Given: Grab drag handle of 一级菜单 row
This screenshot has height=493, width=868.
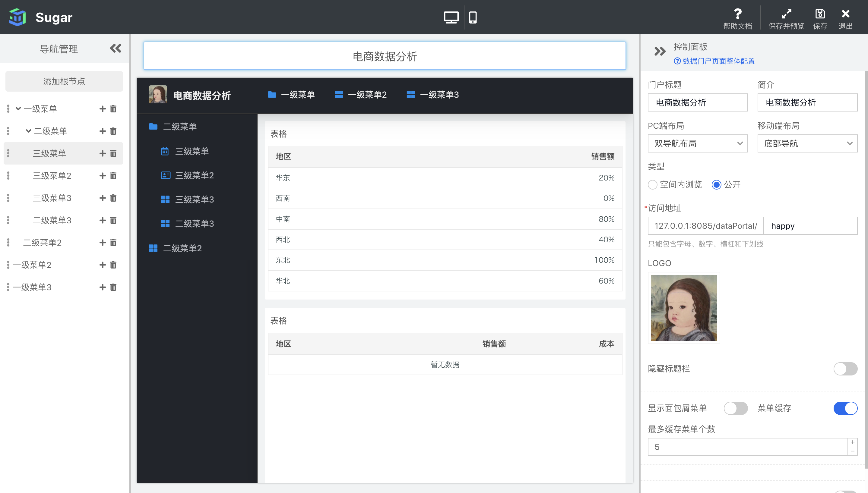Looking at the screenshot, I should pos(8,109).
